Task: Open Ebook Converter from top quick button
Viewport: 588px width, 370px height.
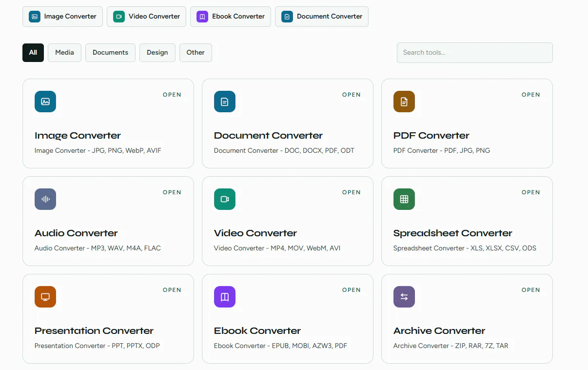Action: tap(231, 17)
